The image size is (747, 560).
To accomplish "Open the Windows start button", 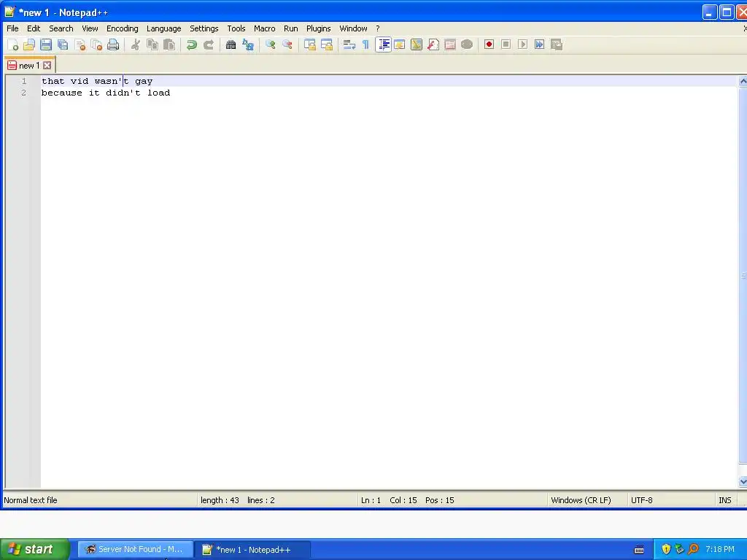I will tap(35, 550).
